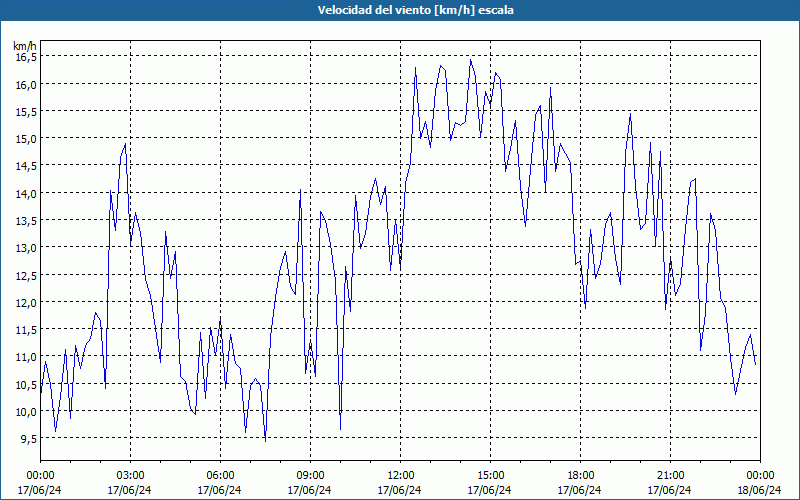The width and height of the screenshot is (800, 500).
Task: Click the chart title 'Velocidad del viento [km/h] escala'
Action: point(415,10)
